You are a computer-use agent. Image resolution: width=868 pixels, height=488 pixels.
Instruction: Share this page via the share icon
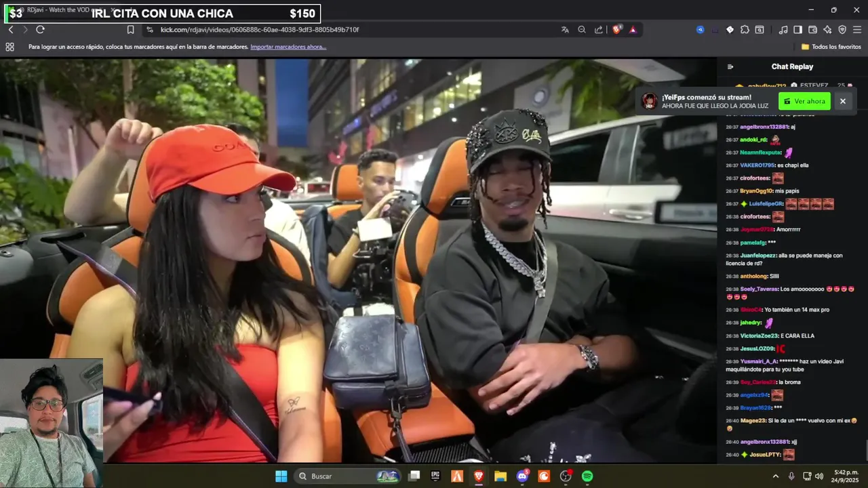(599, 30)
